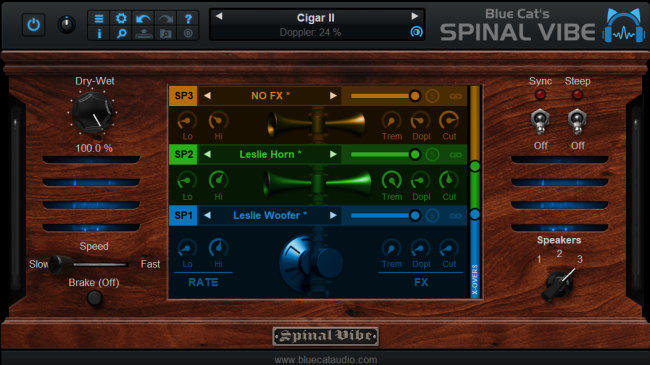Click the SP1 Cut knob
This screenshot has width=650, height=365.
449,248
